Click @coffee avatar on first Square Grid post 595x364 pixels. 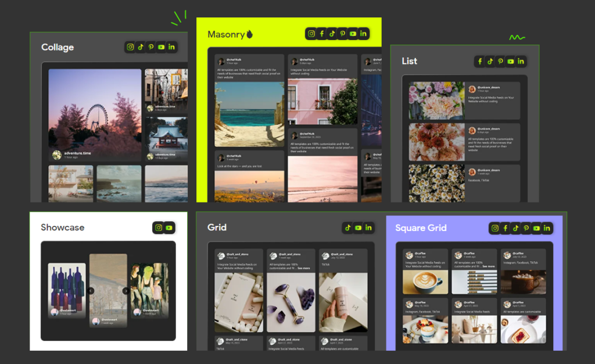point(409,255)
